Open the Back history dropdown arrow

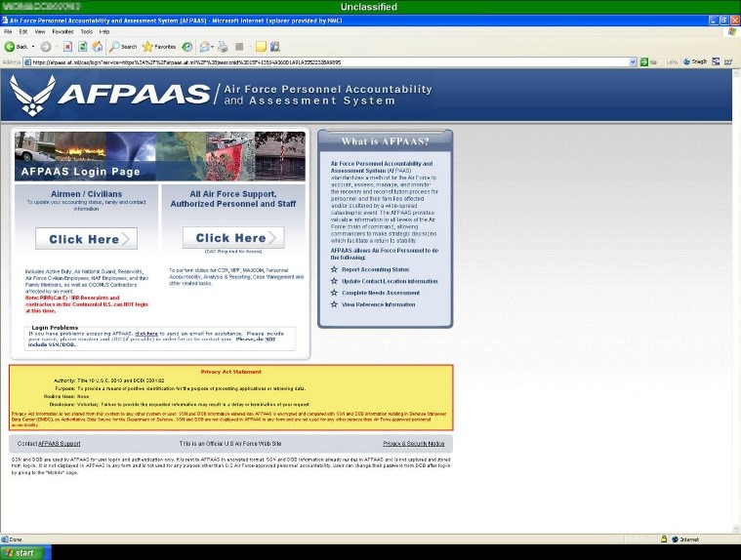pos(33,46)
